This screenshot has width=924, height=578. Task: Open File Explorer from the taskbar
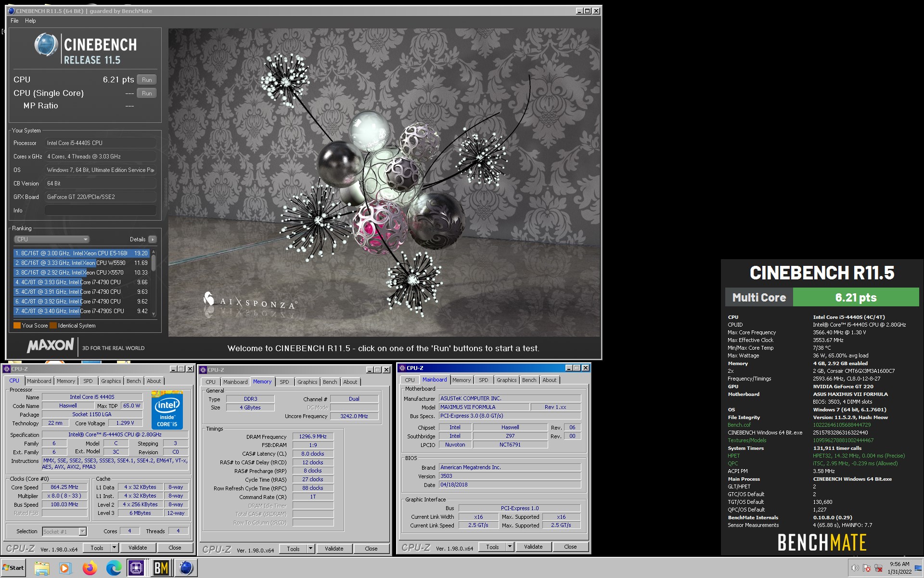coord(42,568)
